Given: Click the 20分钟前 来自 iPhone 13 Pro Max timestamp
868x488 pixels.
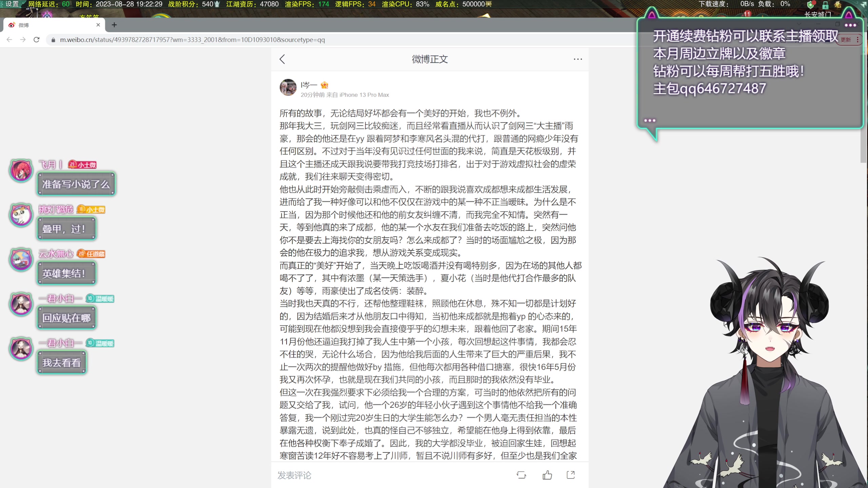Looking at the screenshot, I should coord(345,95).
